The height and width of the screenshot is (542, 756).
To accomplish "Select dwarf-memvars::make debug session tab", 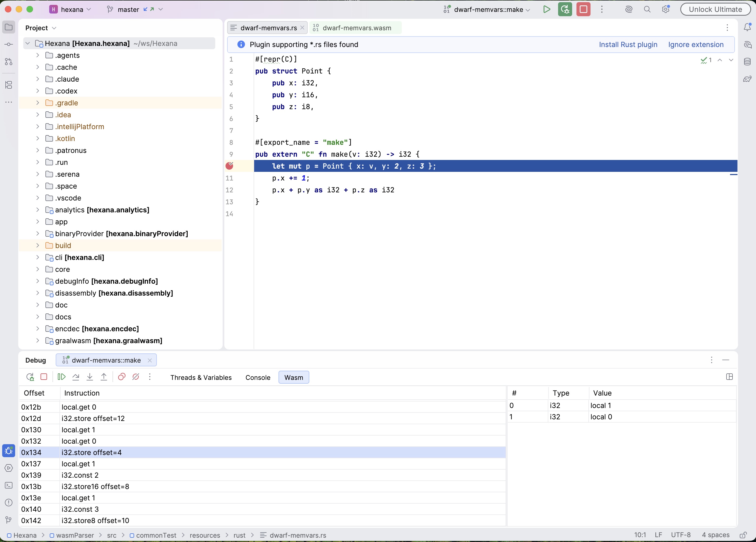I will [106, 360].
